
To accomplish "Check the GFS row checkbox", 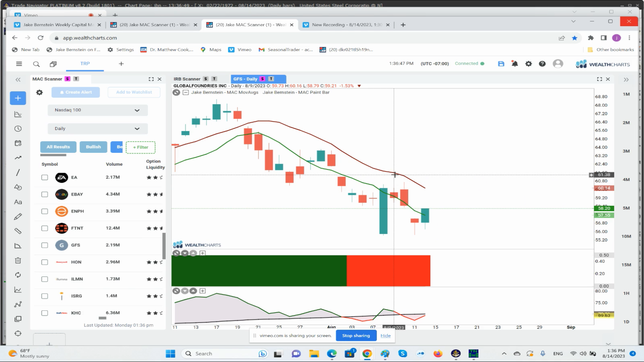I will coord(45,245).
